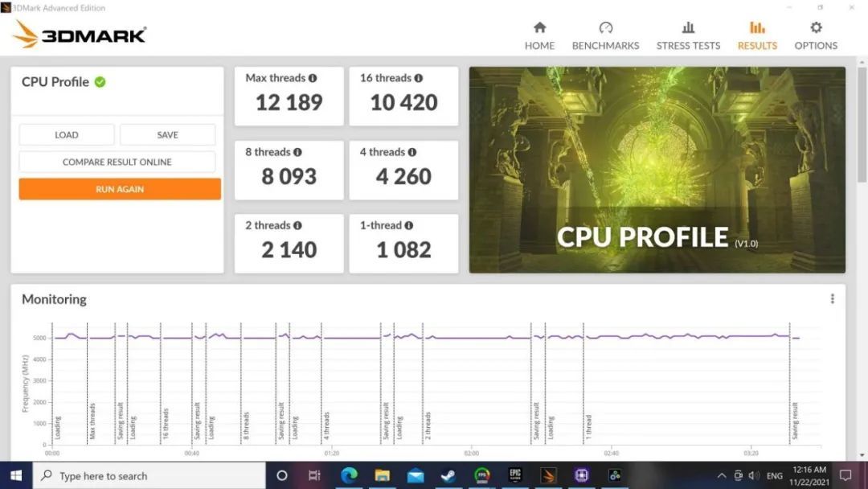
Task: Open the Monitoring panel options menu
Action: coord(832,298)
